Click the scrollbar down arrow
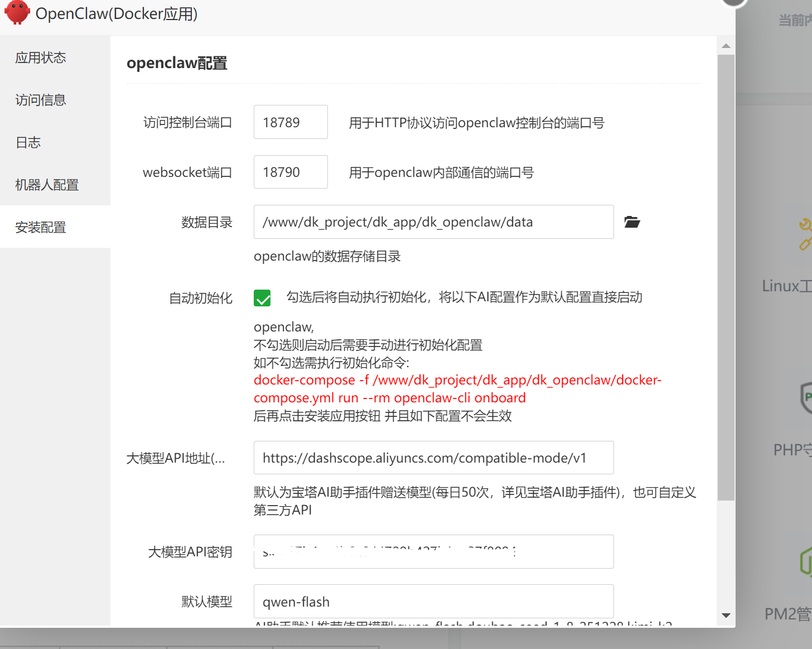 point(726,616)
